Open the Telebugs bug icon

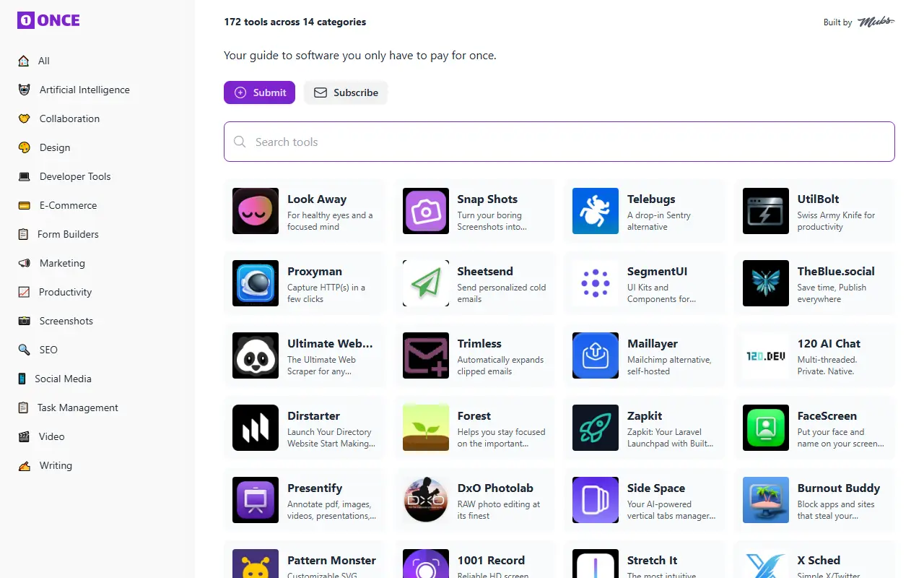[596, 211]
